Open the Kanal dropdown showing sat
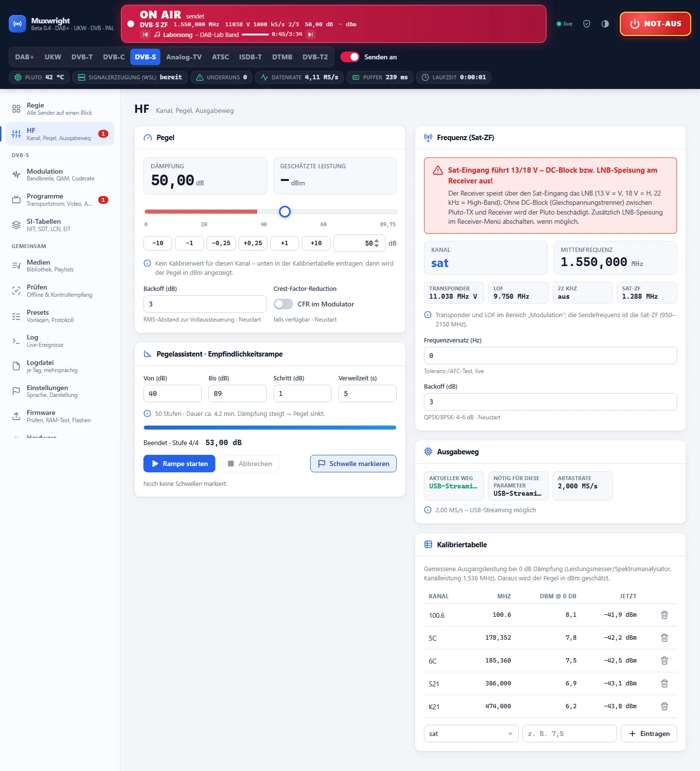The image size is (700, 771). tap(471, 734)
